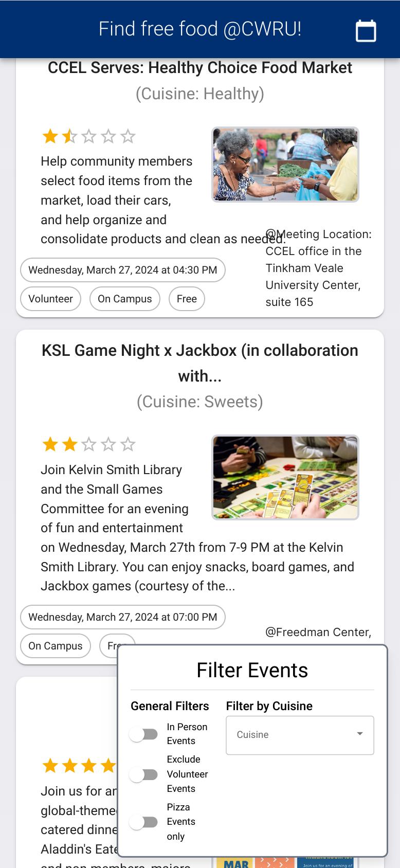Click fifth star of Healthy Choice rating
The width and height of the screenshot is (400, 868).
[128, 137]
